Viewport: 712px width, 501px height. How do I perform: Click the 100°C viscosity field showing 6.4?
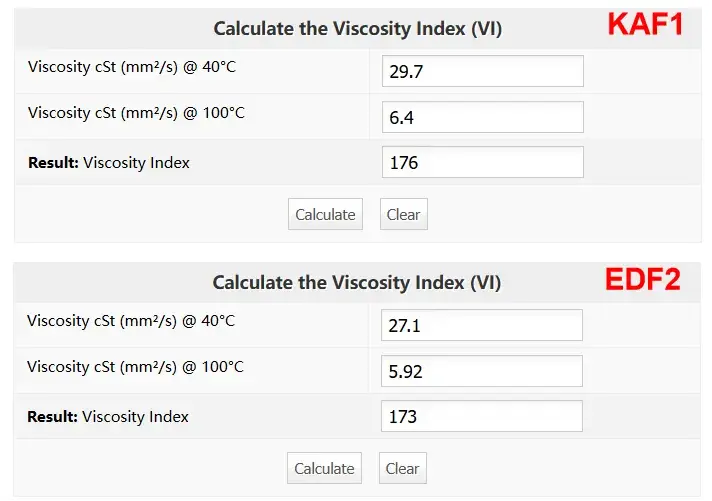[x=482, y=117]
